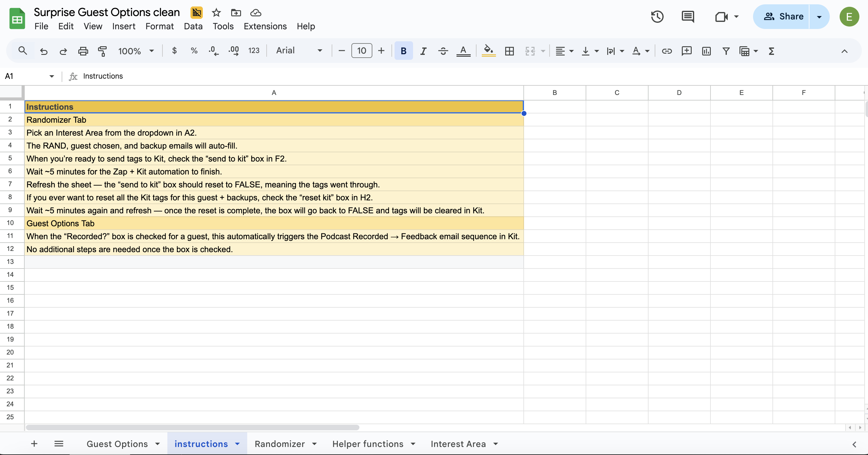Open the comments panel icon
The image size is (868, 455).
(687, 17)
